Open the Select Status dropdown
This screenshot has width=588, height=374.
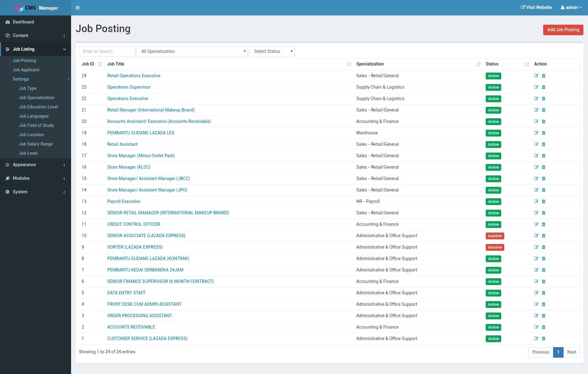[x=272, y=51]
